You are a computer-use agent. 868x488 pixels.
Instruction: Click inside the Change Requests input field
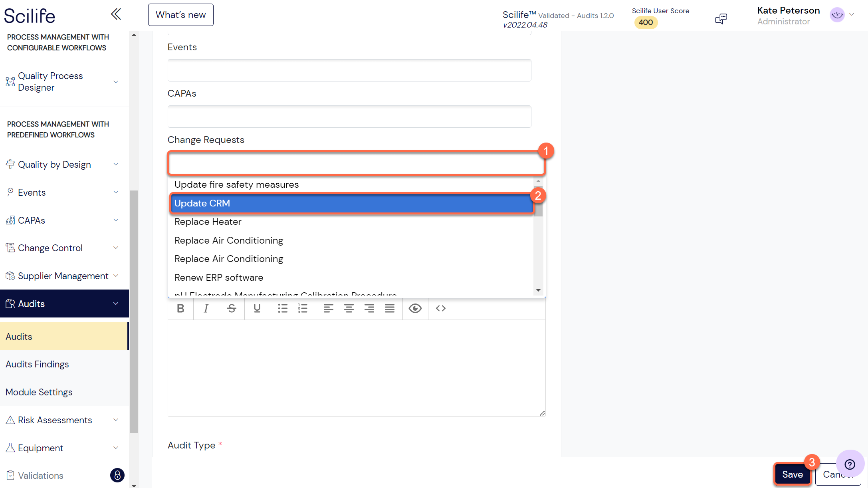click(x=357, y=164)
